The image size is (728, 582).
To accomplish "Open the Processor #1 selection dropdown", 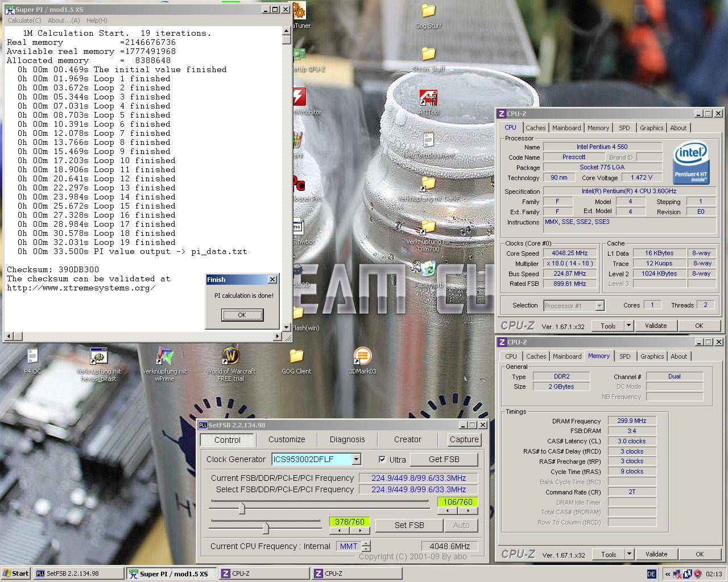I will (x=599, y=306).
